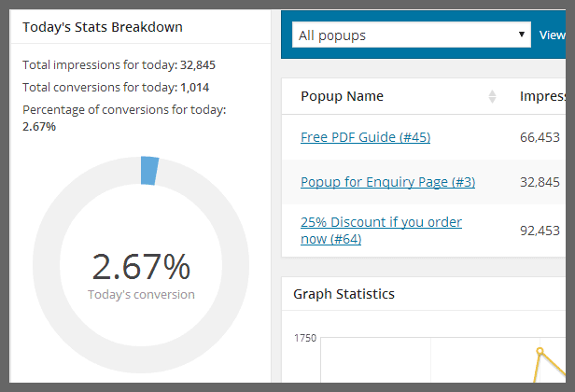Click the 32,845 impressions table cell

tap(540, 182)
